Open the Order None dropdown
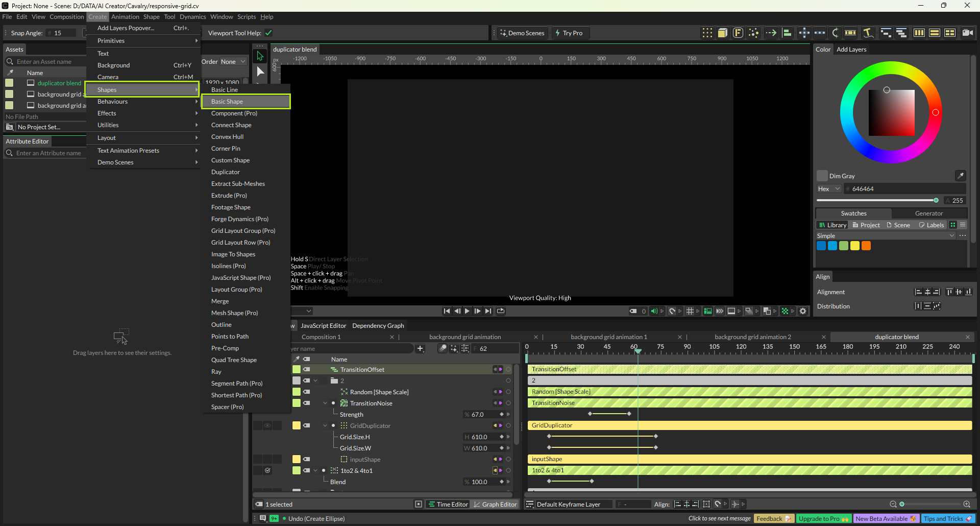Viewport: 980px width, 526px height. click(x=233, y=62)
